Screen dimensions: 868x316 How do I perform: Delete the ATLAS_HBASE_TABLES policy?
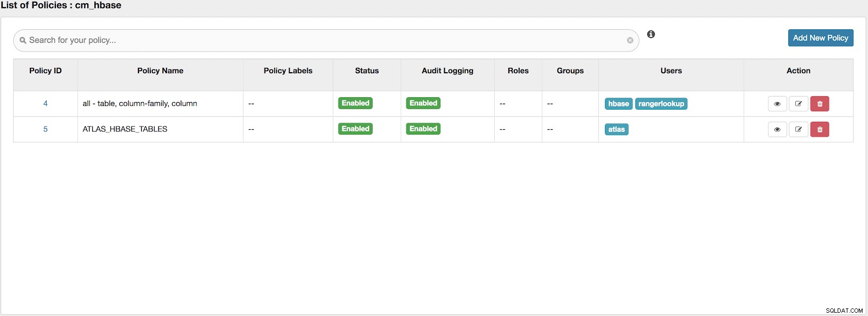pyautogui.click(x=820, y=129)
